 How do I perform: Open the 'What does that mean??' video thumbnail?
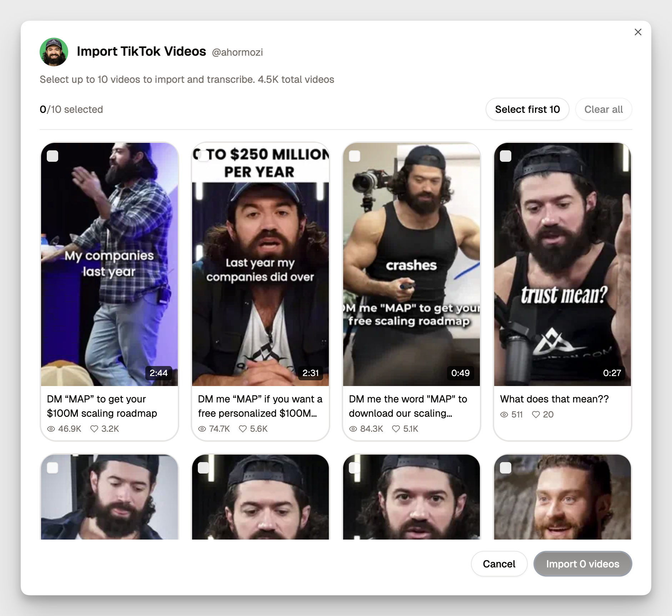[x=562, y=264]
